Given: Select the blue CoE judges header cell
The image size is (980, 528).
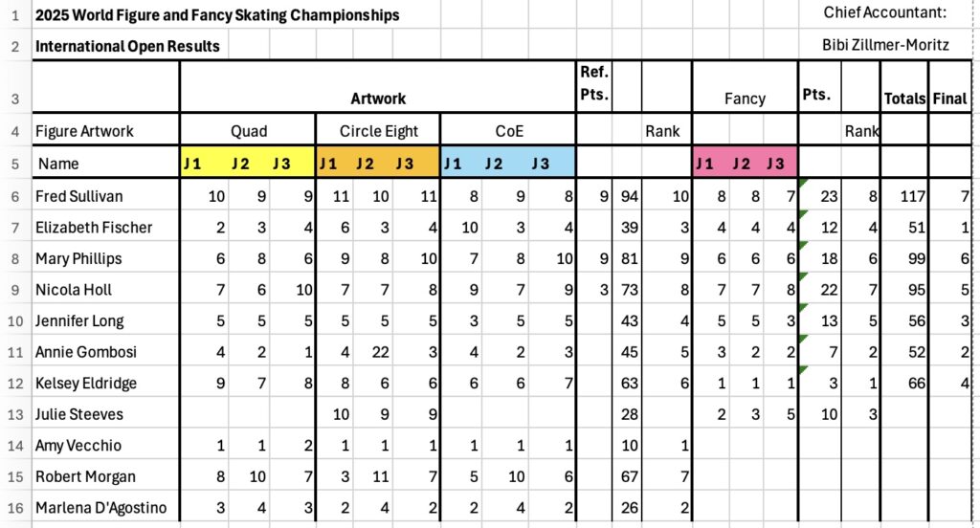Looking at the screenshot, I should click(x=507, y=164).
